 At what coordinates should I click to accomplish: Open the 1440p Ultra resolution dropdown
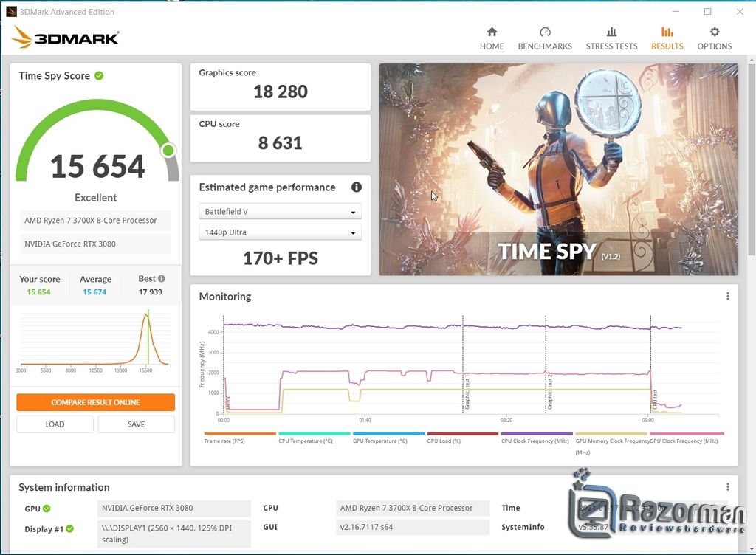point(280,232)
